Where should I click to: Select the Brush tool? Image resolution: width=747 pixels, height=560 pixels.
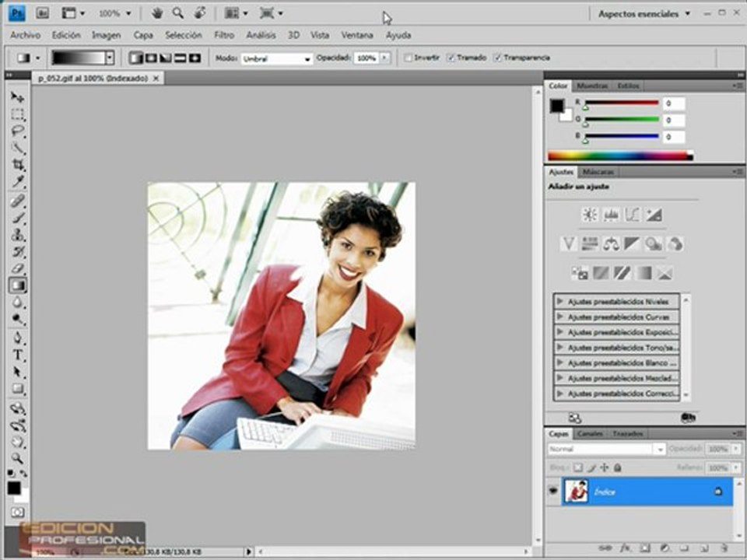click(x=18, y=218)
